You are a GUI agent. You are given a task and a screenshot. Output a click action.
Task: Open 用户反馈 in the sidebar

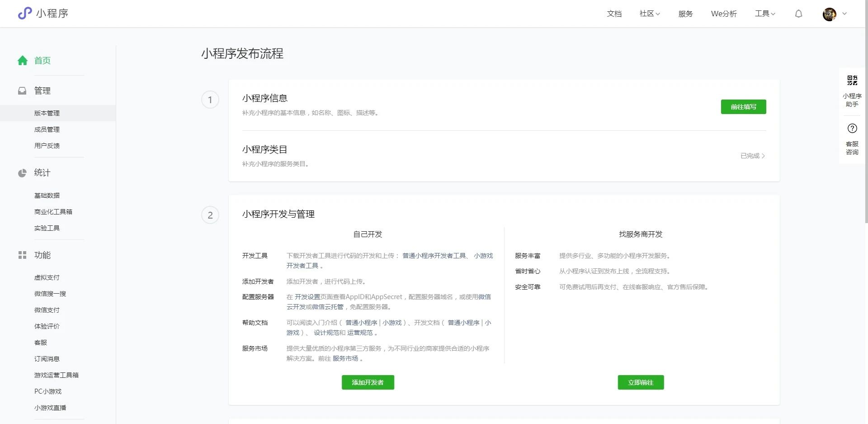47,146
